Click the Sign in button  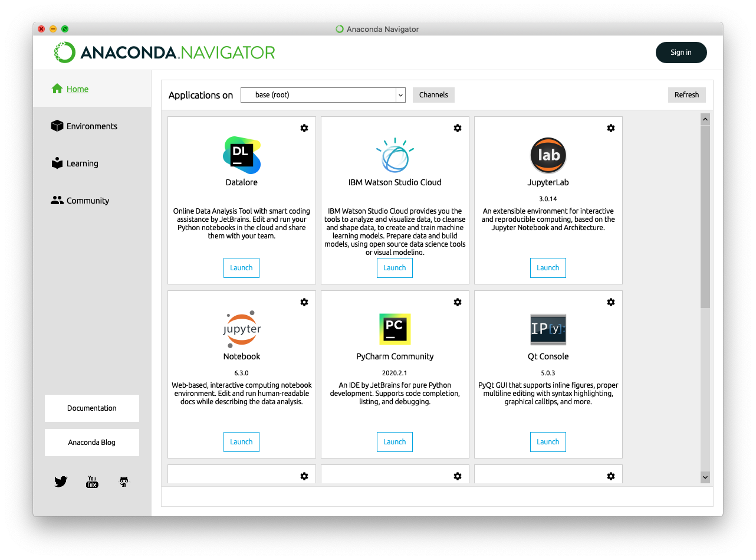pos(681,53)
